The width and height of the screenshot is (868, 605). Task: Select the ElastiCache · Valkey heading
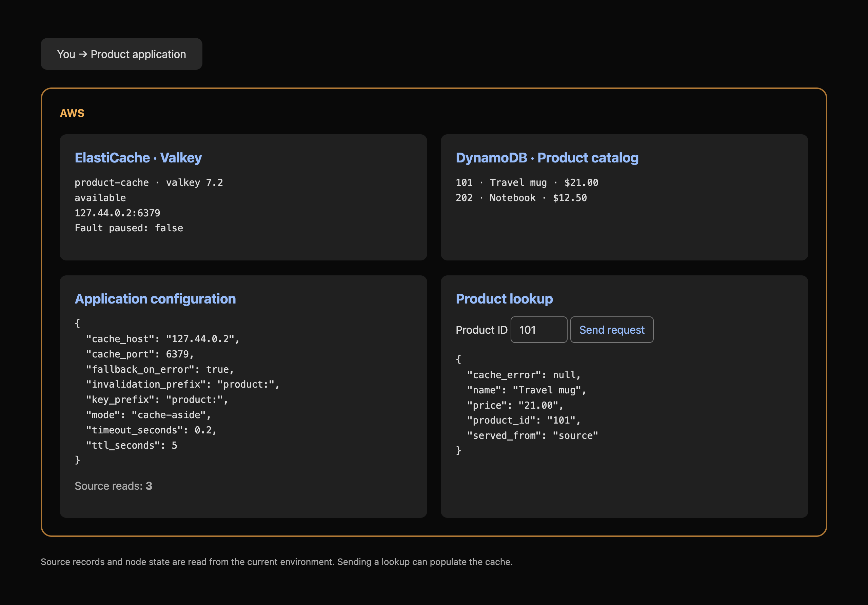pyautogui.click(x=138, y=158)
